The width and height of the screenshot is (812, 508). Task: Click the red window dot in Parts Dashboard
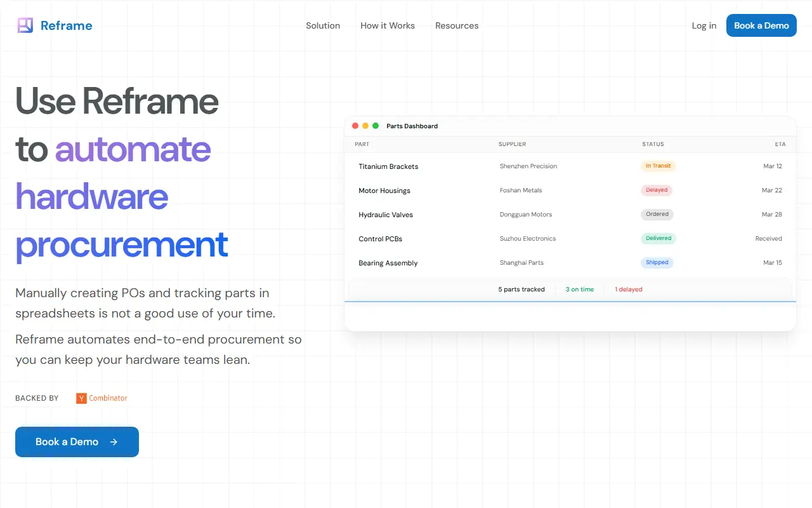[355, 126]
